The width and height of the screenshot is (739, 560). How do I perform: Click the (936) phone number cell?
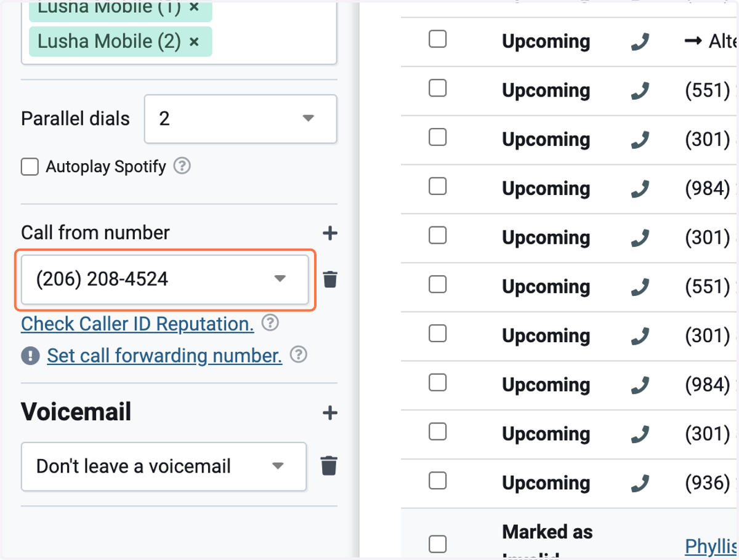711,484
